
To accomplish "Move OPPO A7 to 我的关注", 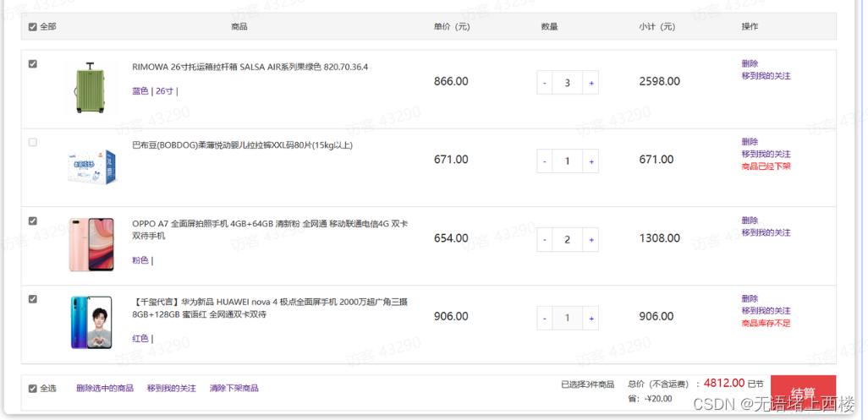I will [766, 232].
